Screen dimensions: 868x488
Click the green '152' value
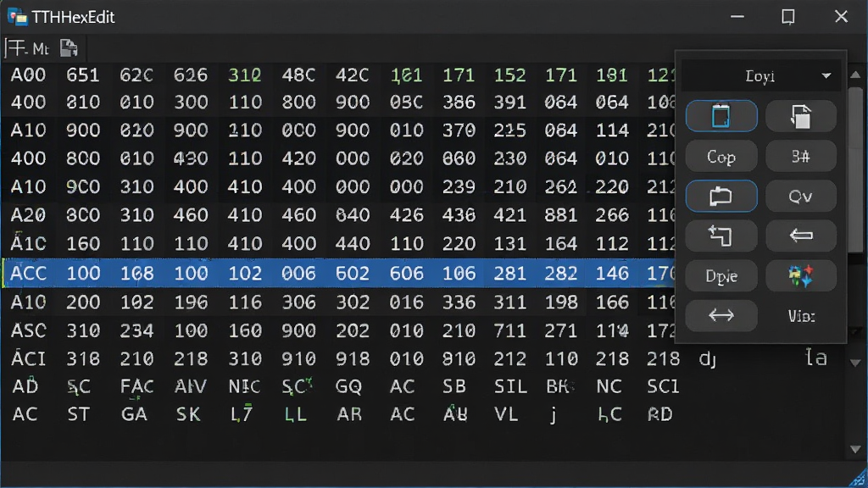(x=509, y=75)
